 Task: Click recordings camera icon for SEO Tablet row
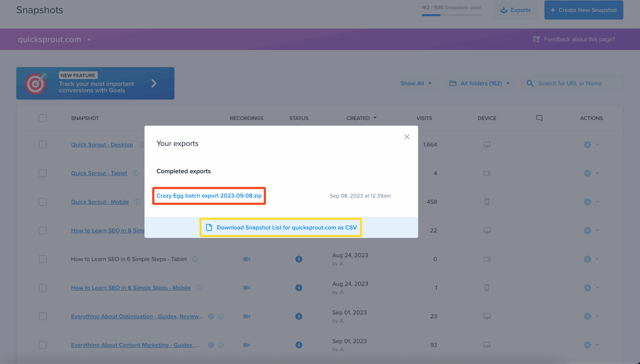point(246,259)
